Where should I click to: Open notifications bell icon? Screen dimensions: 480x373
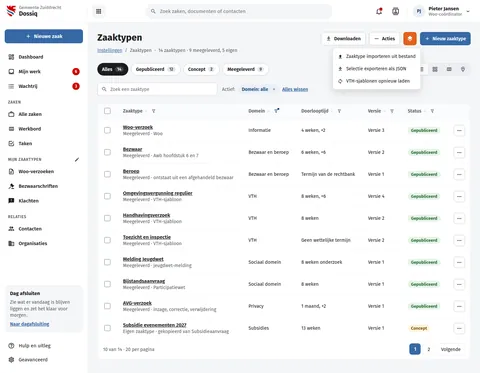[x=379, y=11]
